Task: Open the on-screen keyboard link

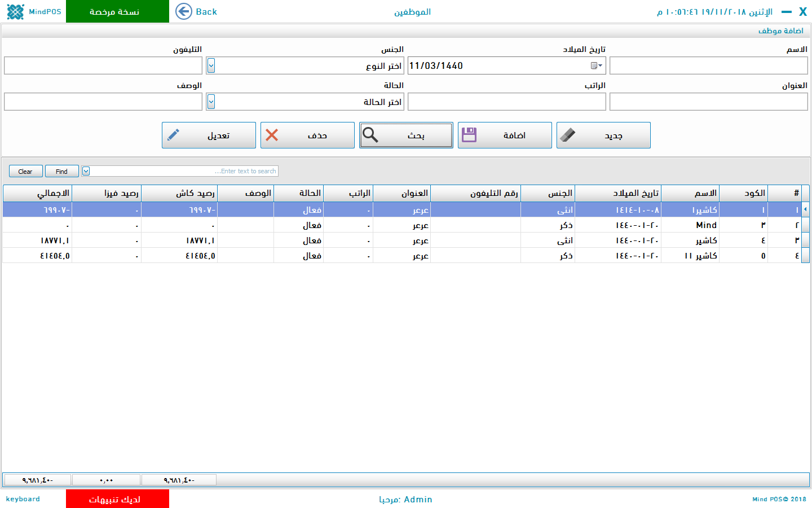Action: point(23,499)
